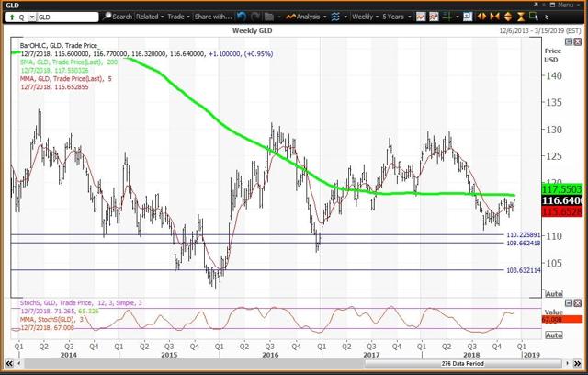The width and height of the screenshot is (588, 375).
Task: Open the Menu dropdown in title bar
Action: (x=569, y=5)
